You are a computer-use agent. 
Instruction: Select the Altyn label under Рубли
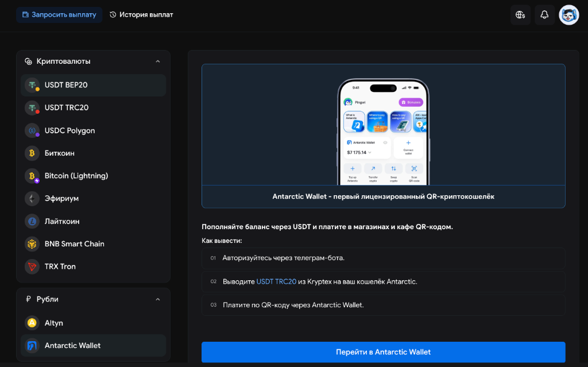point(53,323)
